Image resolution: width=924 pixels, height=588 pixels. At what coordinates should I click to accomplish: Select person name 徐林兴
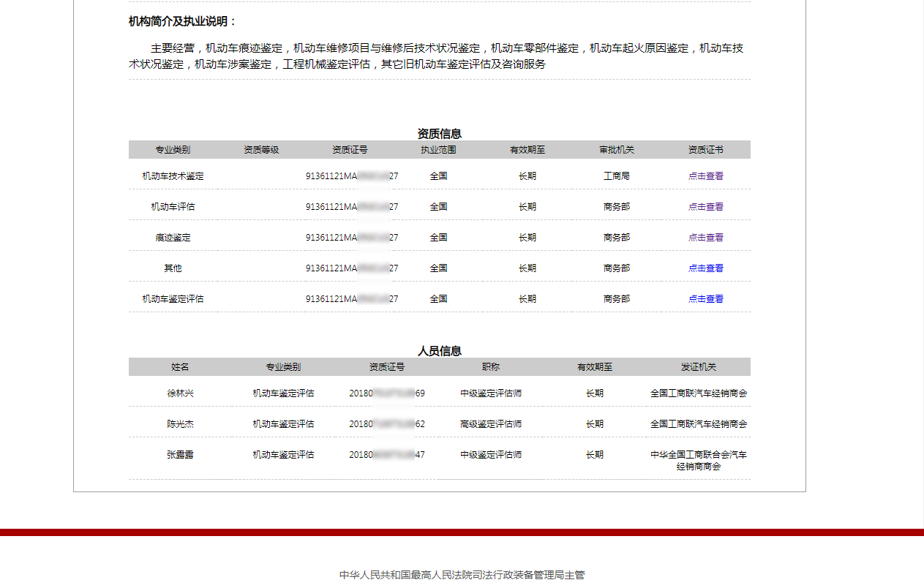coord(180,393)
